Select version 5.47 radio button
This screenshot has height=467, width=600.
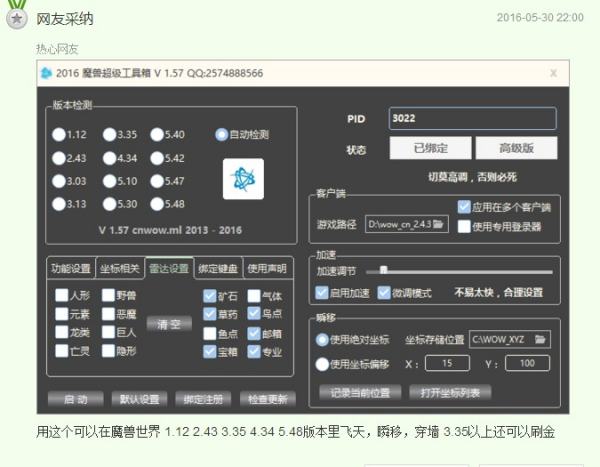tap(157, 181)
